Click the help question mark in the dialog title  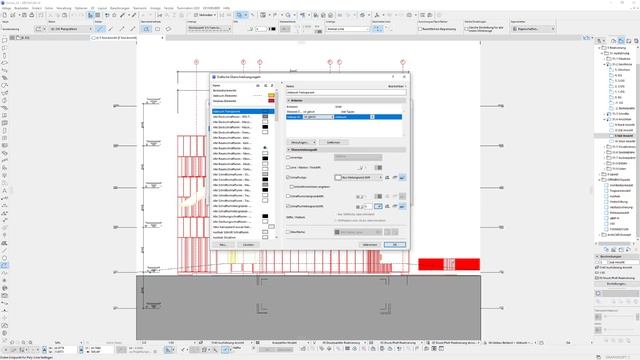pyautogui.click(x=393, y=76)
